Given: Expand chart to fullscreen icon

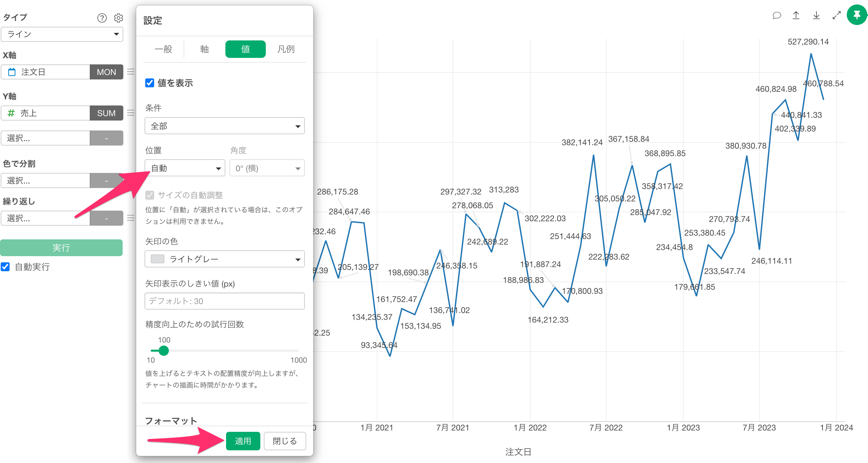Looking at the screenshot, I should point(836,15).
